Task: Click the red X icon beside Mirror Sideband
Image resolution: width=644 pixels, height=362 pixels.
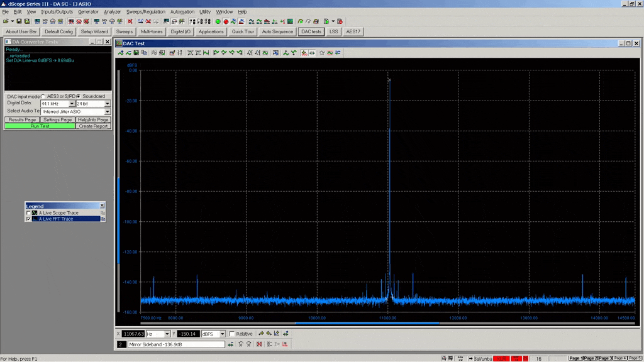Action: [259, 344]
